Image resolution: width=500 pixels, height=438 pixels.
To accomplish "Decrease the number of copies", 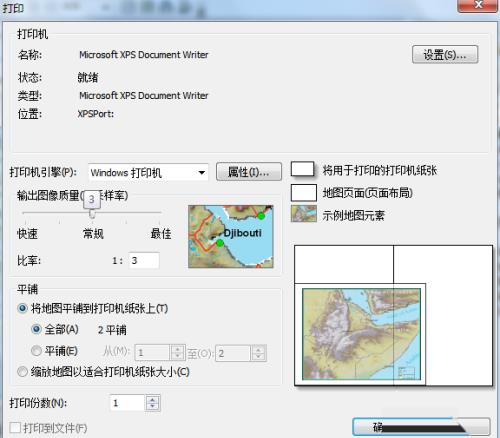I will (x=153, y=407).
